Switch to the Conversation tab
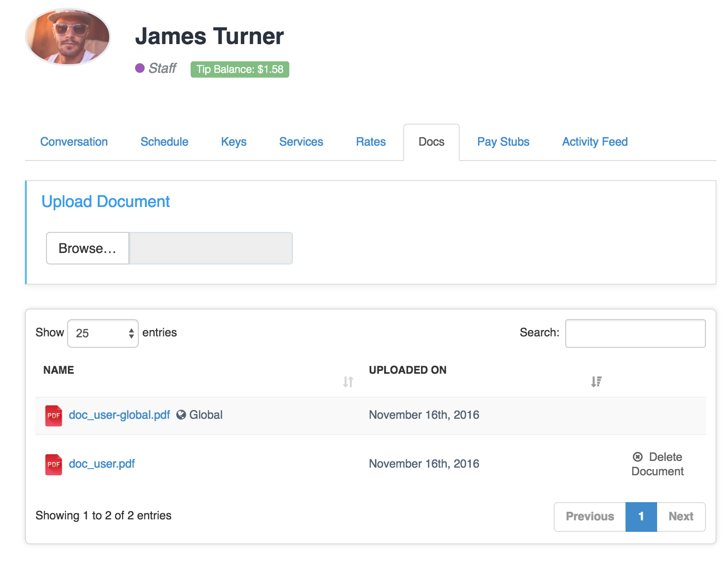The width and height of the screenshot is (728, 574). (74, 142)
